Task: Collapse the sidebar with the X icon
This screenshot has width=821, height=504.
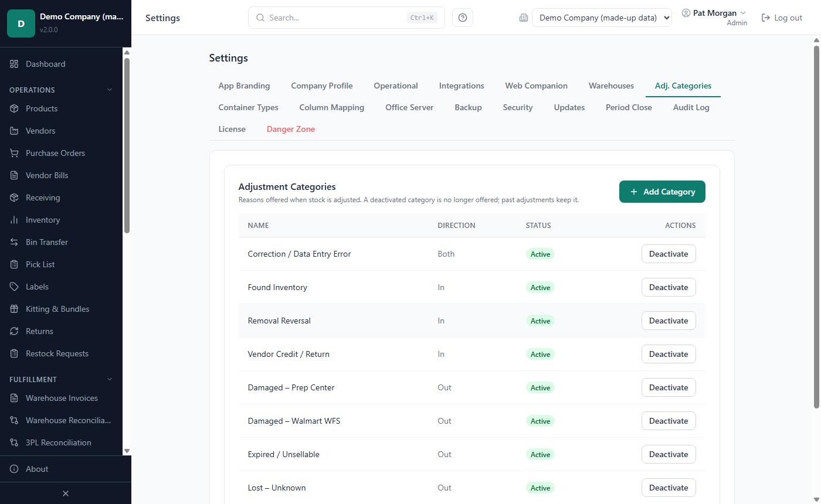Action: (66, 493)
